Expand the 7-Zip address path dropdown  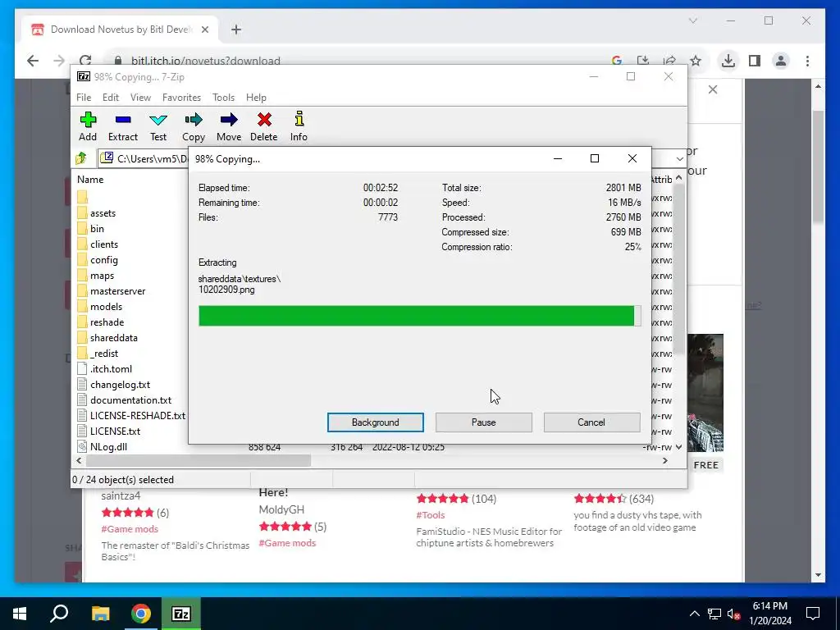(680, 158)
